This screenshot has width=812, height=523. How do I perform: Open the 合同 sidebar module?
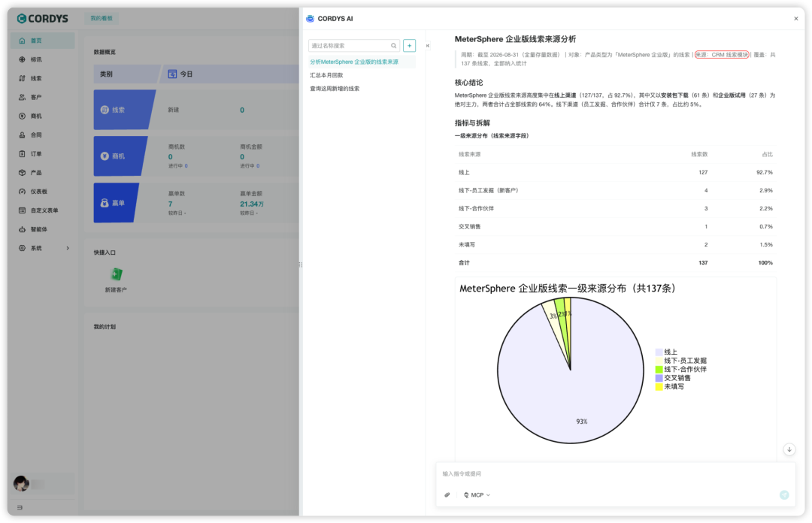pyautogui.click(x=42, y=135)
